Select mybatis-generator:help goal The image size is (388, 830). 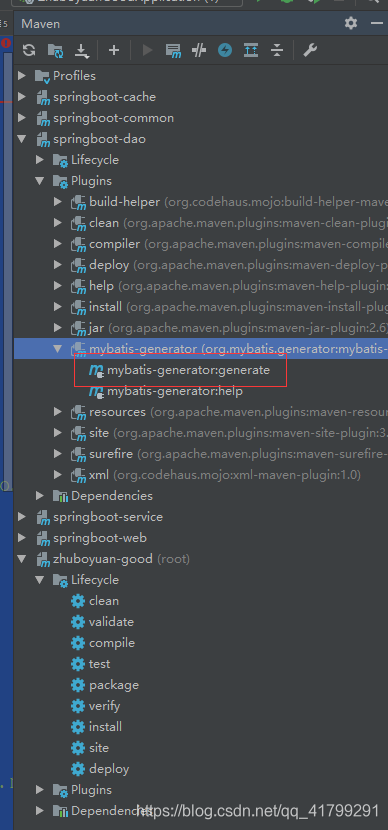(x=175, y=391)
